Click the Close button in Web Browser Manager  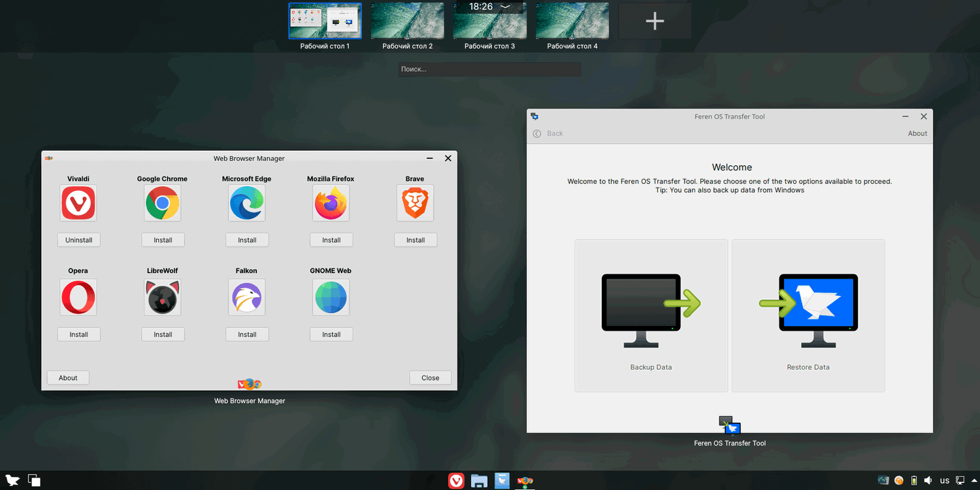coord(431,378)
